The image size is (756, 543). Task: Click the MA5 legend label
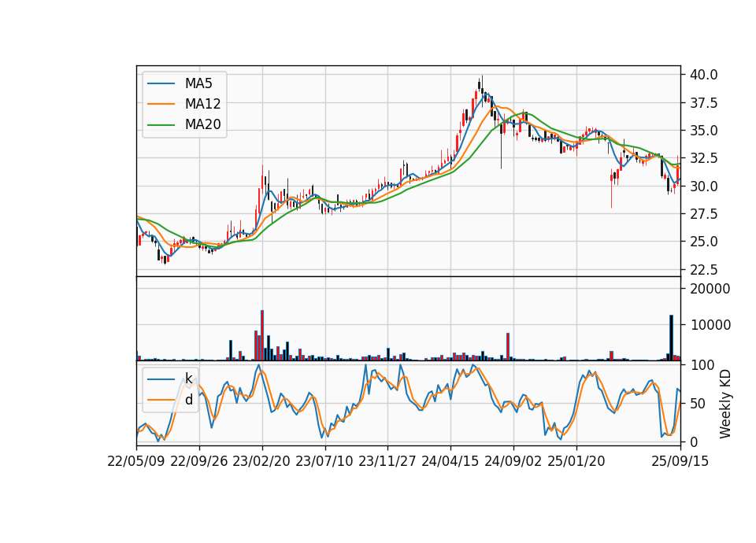pyautogui.click(x=198, y=83)
